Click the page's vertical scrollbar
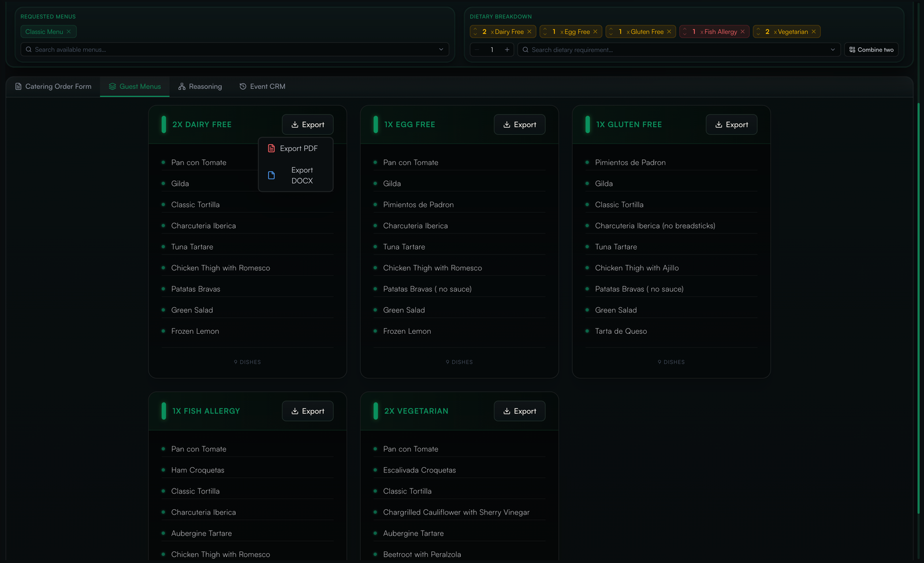 918,307
